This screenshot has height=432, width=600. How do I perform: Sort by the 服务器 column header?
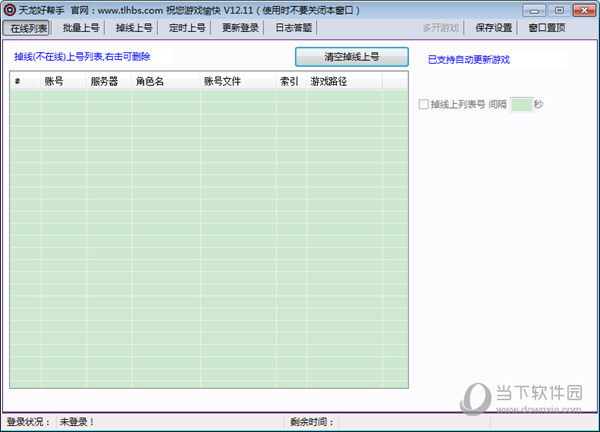109,81
